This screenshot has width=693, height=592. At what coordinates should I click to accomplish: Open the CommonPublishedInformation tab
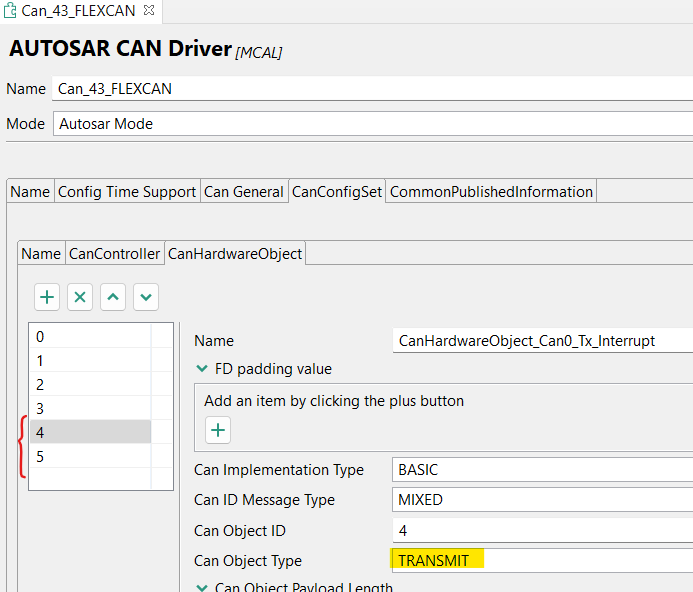pos(491,191)
